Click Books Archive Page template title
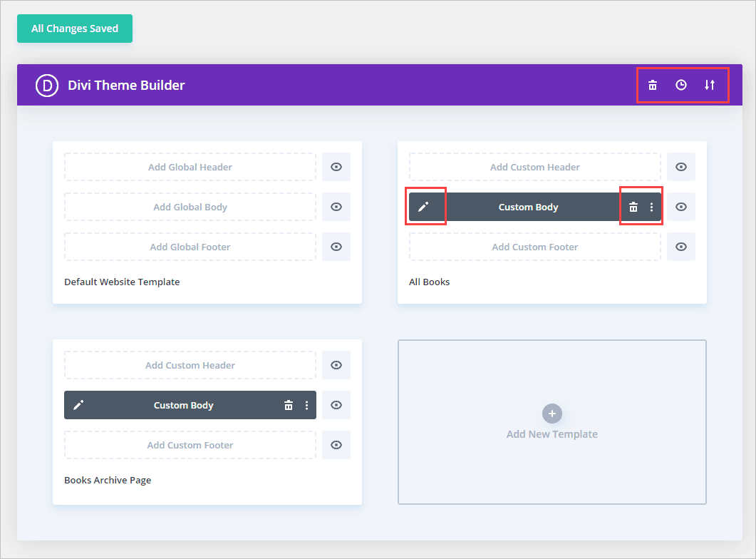Screen dimensions: 756x559 point(108,481)
